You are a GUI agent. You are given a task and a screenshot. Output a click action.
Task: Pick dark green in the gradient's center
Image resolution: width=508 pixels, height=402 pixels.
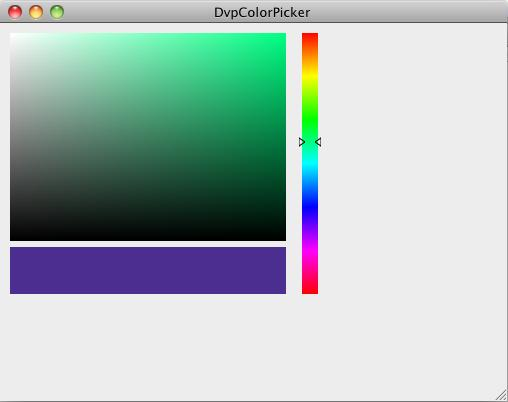click(x=148, y=137)
